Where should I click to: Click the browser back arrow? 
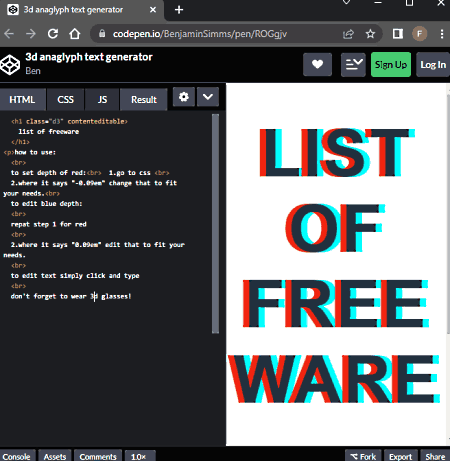click(9, 34)
